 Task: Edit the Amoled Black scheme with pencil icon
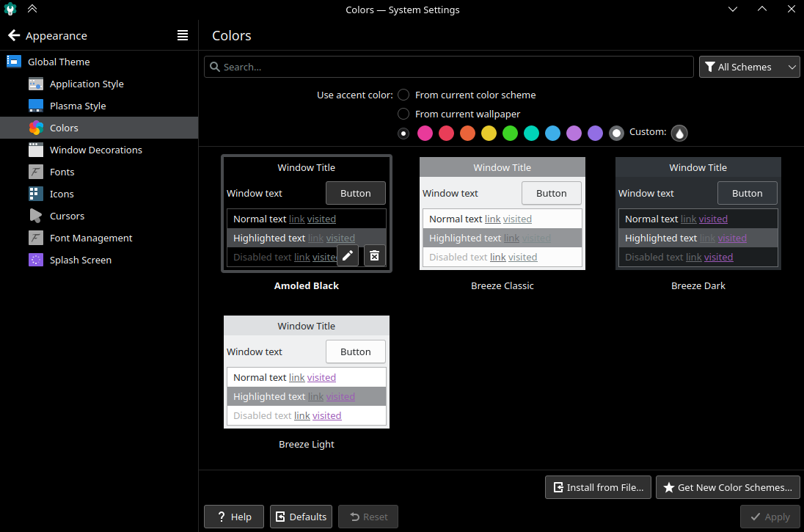point(348,255)
